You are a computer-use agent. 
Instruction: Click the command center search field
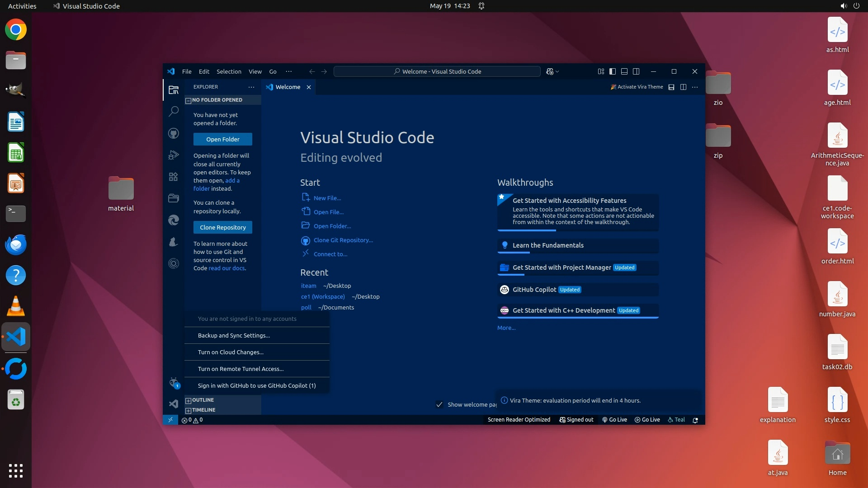point(437,71)
